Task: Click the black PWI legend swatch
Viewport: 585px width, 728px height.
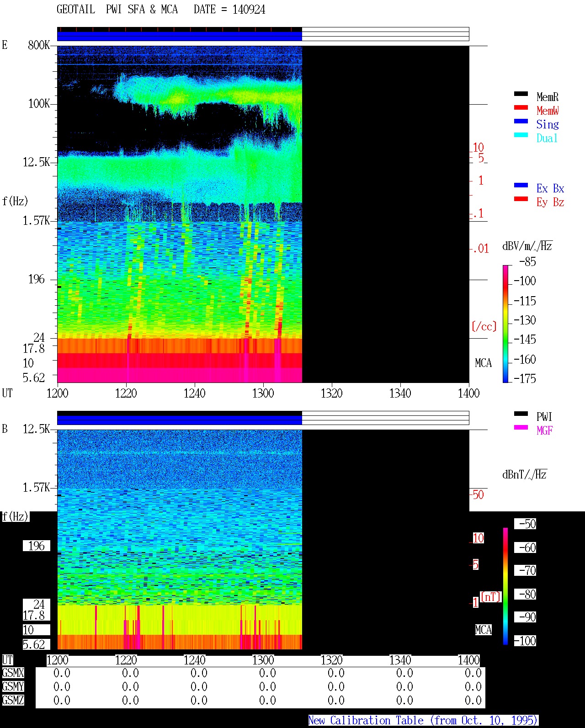Action: [521, 414]
